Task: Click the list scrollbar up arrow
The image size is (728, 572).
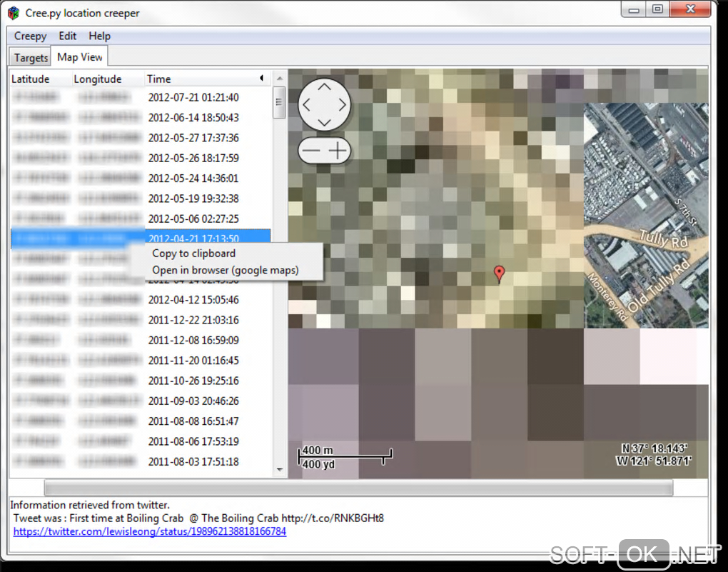Action: 280,79
